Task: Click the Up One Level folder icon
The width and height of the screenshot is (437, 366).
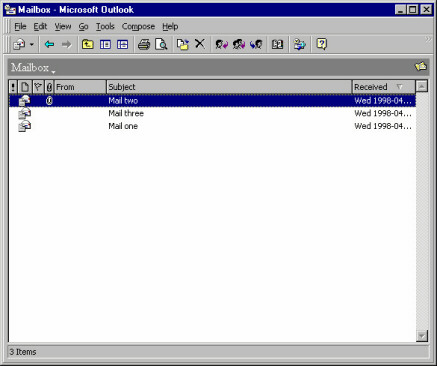Action: (88, 44)
